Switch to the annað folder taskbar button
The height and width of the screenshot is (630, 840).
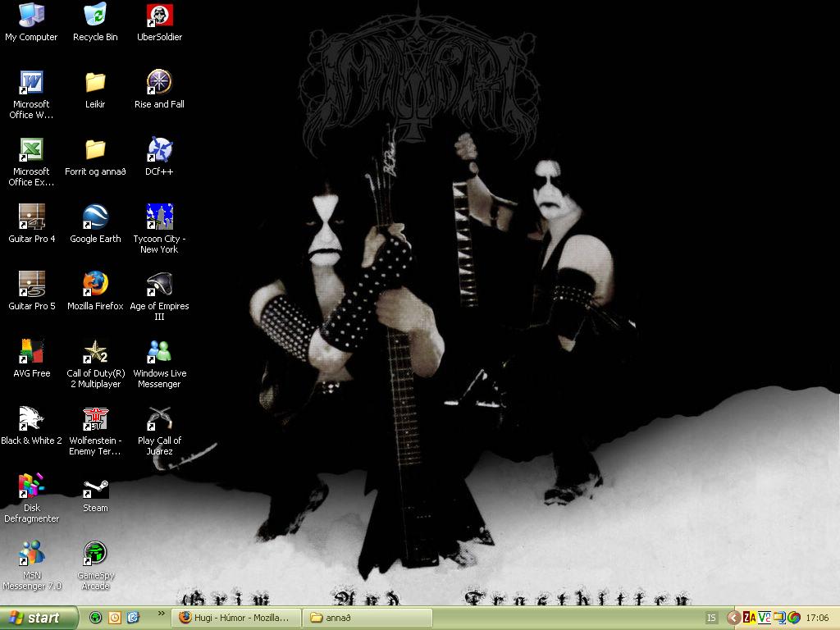367,618
